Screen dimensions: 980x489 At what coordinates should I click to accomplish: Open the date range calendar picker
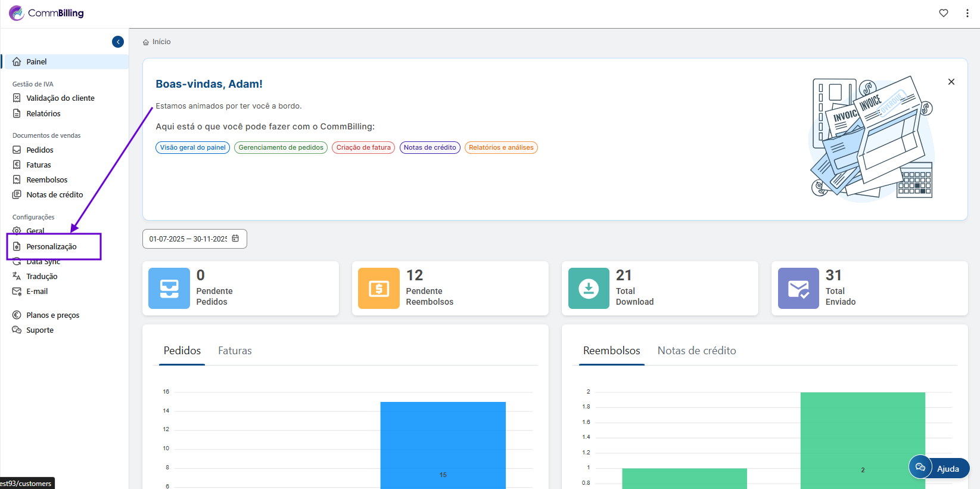235,239
